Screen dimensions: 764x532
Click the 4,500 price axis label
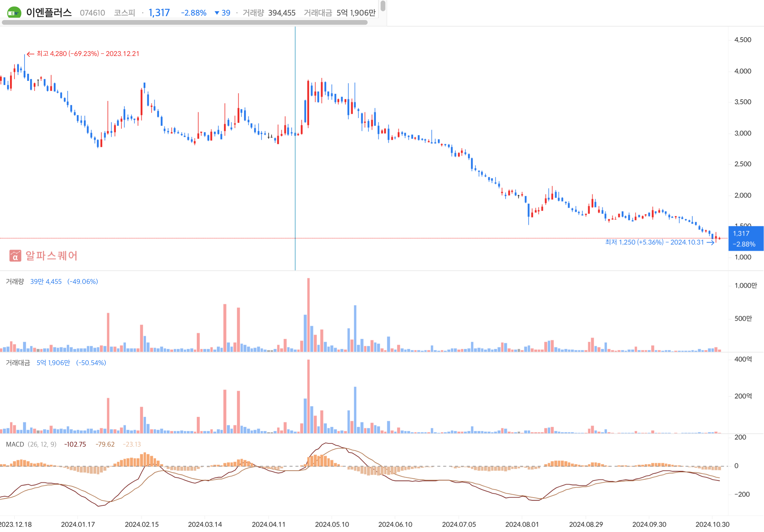click(x=743, y=39)
